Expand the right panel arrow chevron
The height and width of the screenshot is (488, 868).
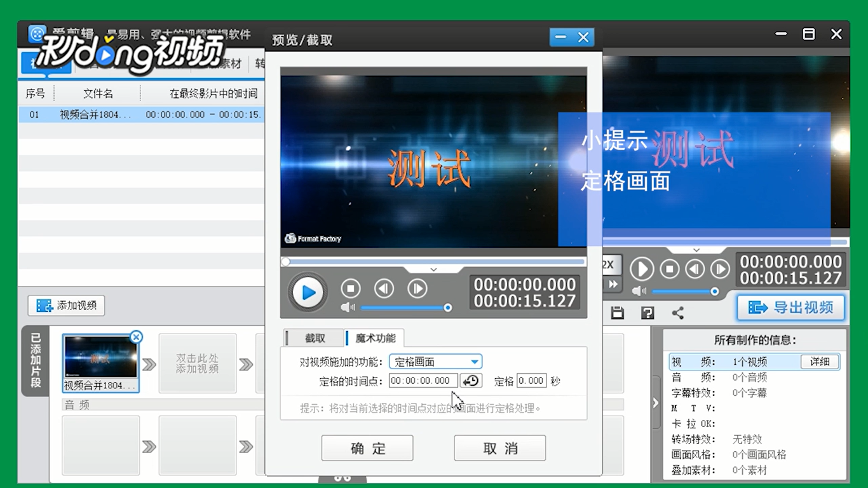pos(655,402)
